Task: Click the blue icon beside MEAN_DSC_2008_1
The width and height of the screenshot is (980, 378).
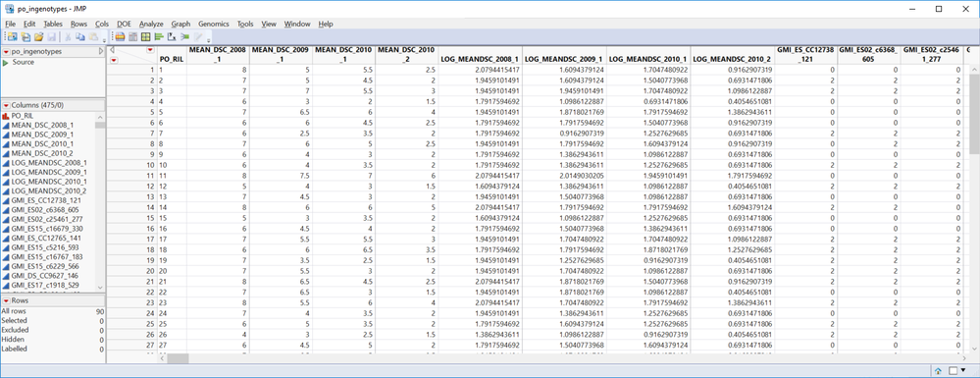Action: pyautogui.click(x=6, y=125)
